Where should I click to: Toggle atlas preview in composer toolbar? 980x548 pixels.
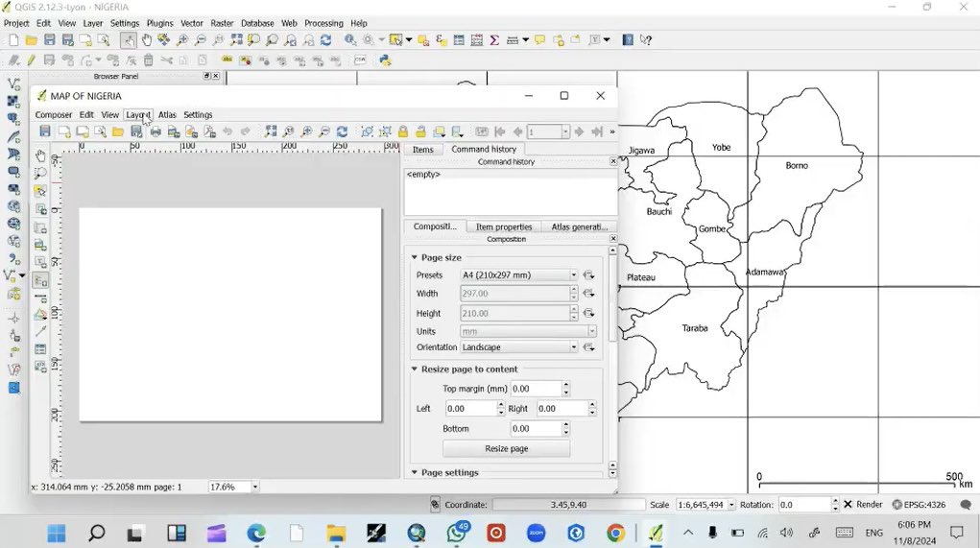click(x=482, y=131)
